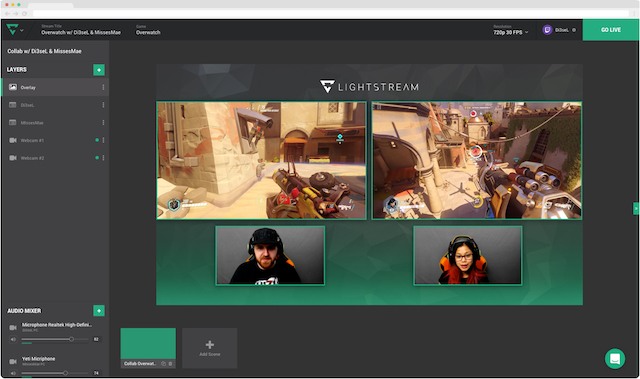Duplicate the Collab Overwatch scene
This screenshot has height=379, width=640.
tap(163, 363)
